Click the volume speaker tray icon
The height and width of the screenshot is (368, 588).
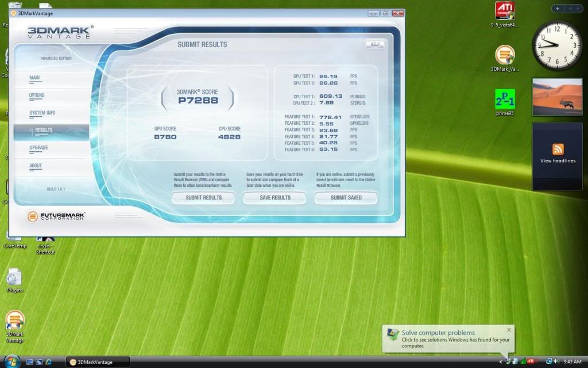[x=556, y=361]
